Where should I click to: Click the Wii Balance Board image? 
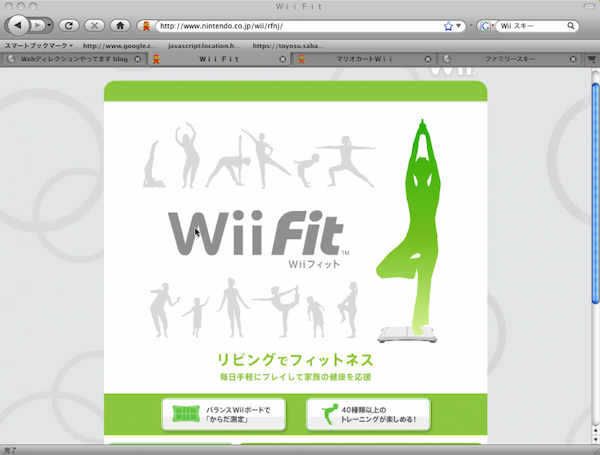click(407, 334)
